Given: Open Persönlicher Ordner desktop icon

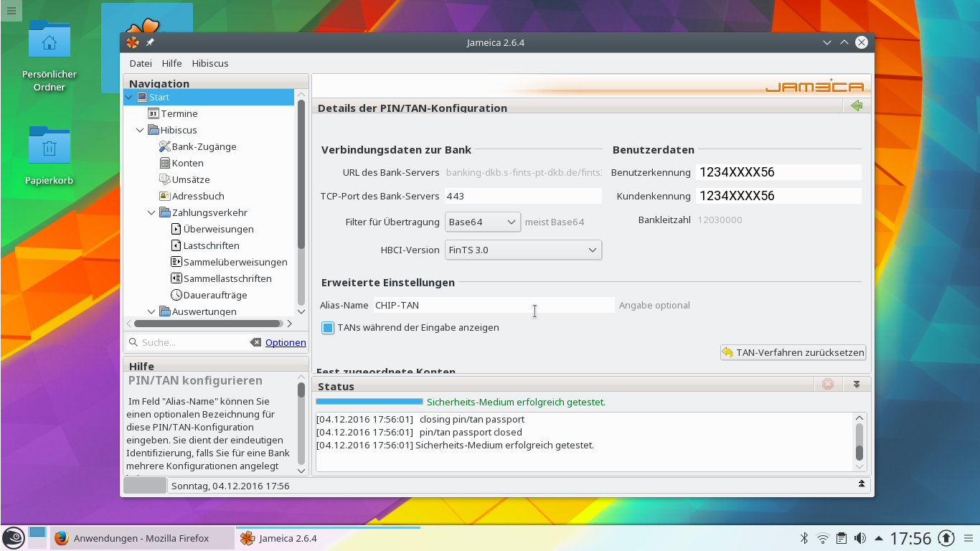Looking at the screenshot, I should click(50, 56).
